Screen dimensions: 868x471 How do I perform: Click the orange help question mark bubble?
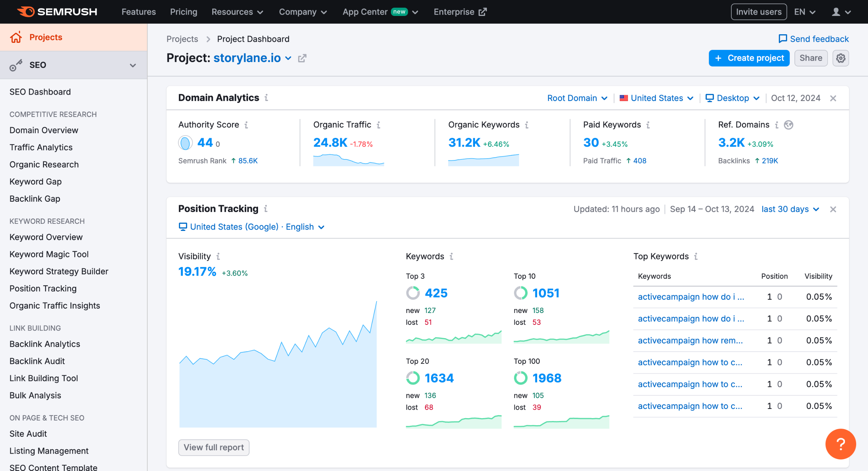point(840,444)
